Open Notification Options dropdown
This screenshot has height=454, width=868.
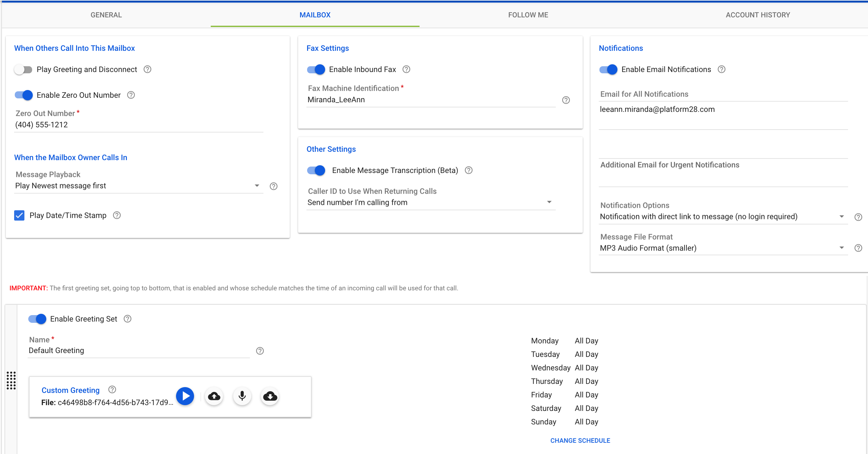[x=723, y=216]
